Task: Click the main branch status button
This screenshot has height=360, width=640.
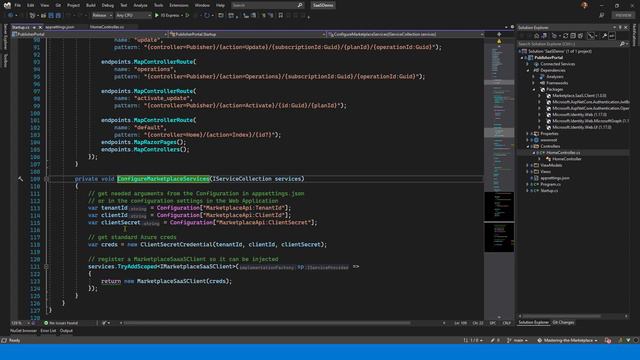Action: pyautogui.click(x=517, y=340)
